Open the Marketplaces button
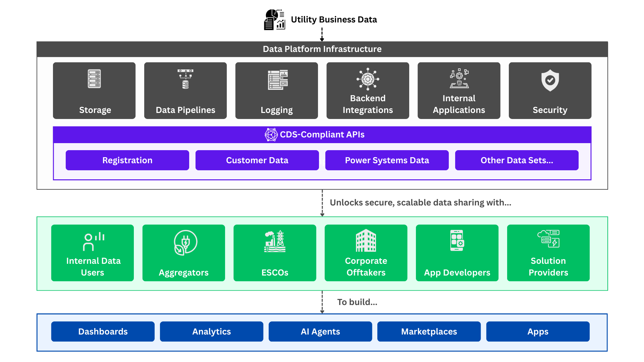The width and height of the screenshot is (644, 362). tap(429, 331)
